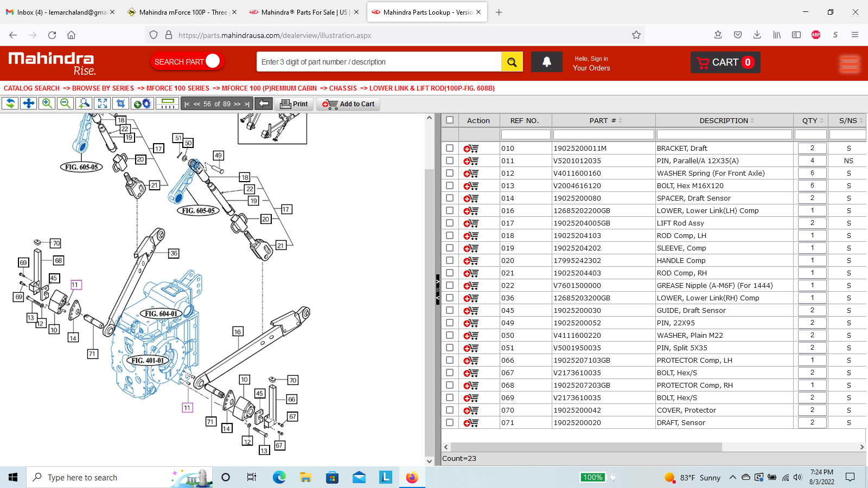Click the DESCRIPTION filter input field
The width and height of the screenshot is (868, 488).
(x=724, y=134)
